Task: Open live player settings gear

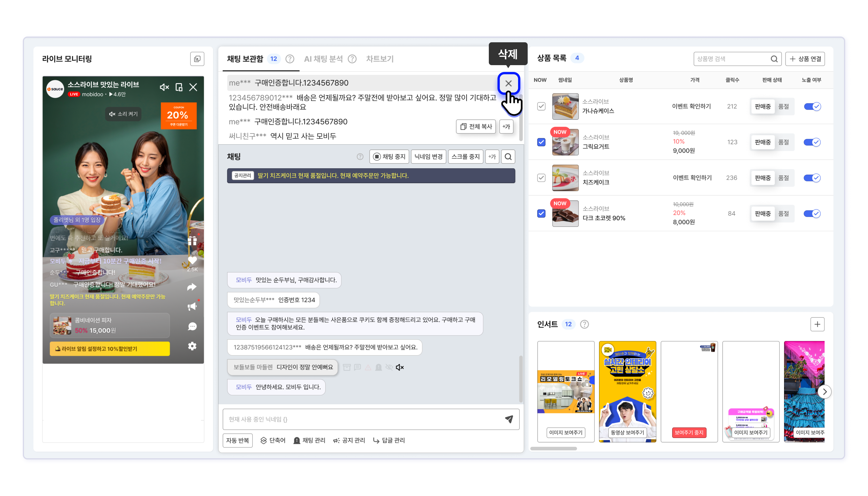Action: point(192,346)
